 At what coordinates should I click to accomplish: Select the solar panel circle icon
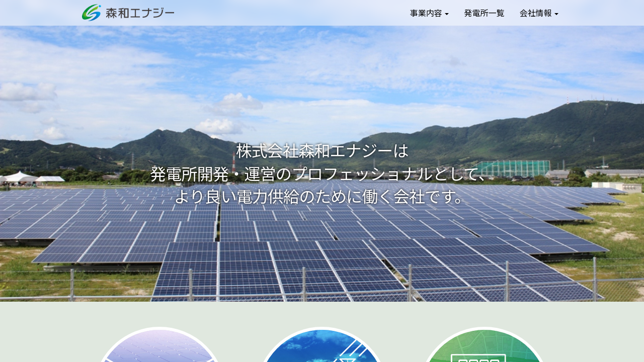[x=159, y=347]
